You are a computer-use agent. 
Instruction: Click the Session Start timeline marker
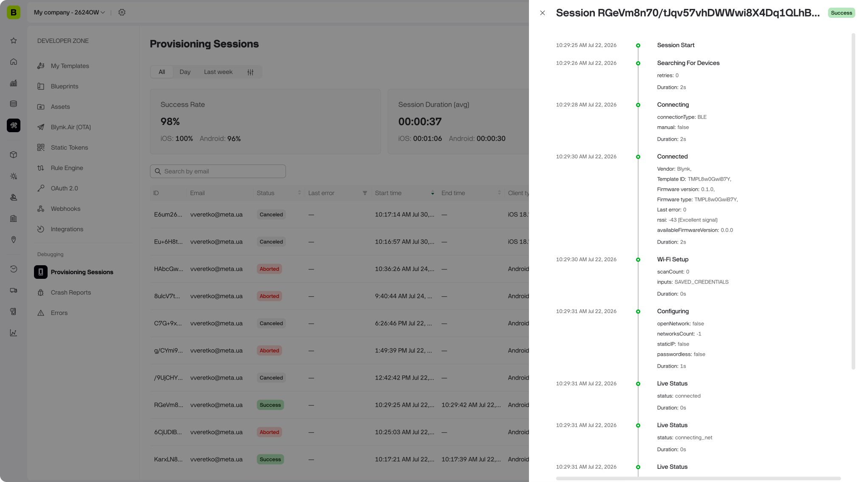pyautogui.click(x=638, y=45)
